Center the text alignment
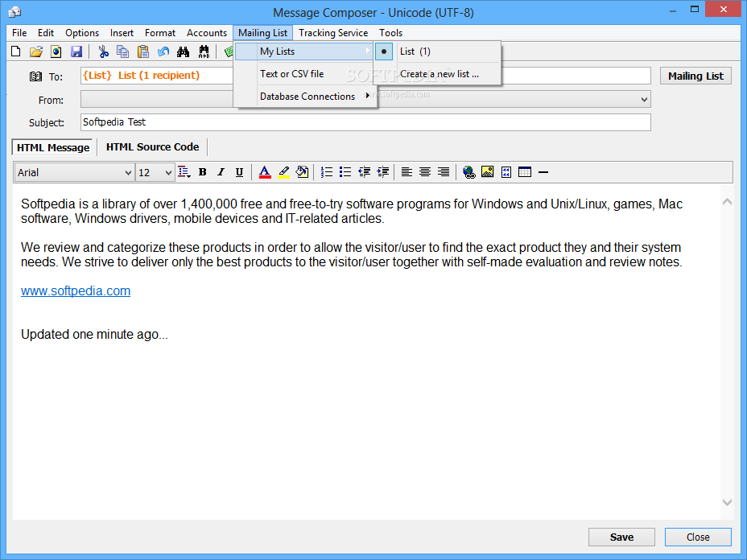Viewport: 747px width, 560px height. (425, 172)
